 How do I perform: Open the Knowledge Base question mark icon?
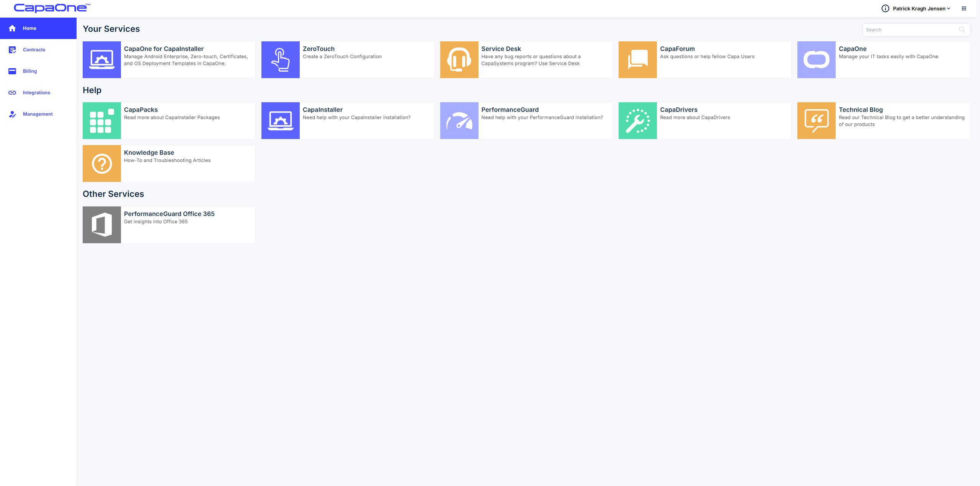(102, 164)
